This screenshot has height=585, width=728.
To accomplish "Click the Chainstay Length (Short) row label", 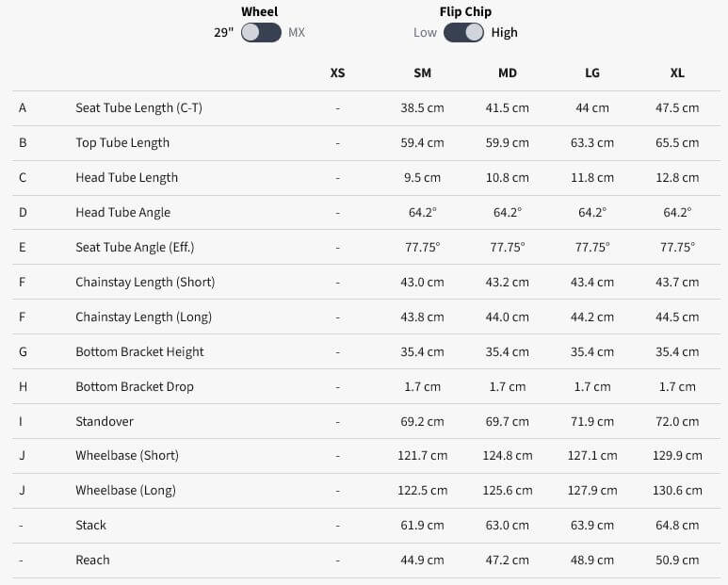I will point(145,283).
